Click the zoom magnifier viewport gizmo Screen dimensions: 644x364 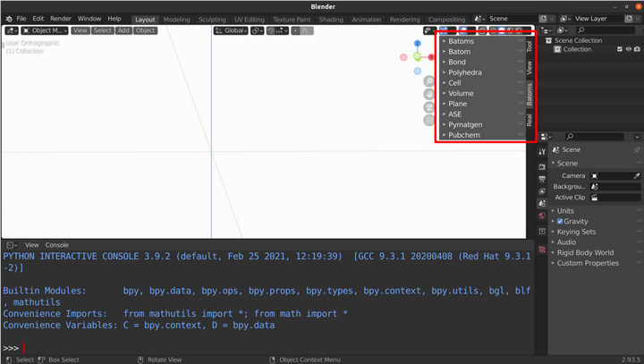tap(429, 81)
